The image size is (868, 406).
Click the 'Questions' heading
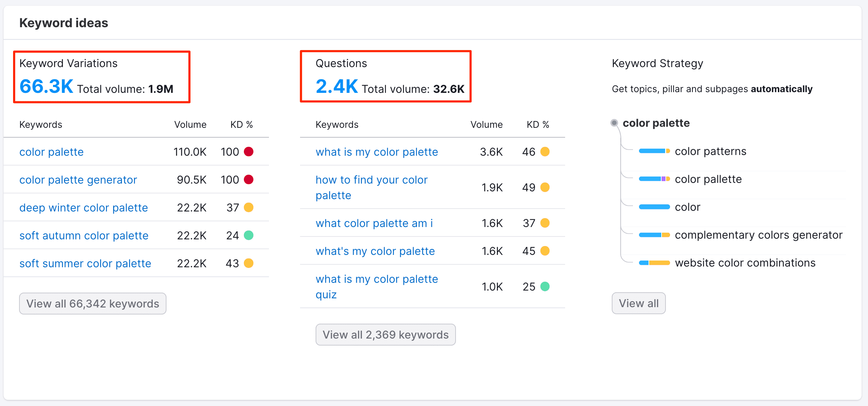[341, 63]
